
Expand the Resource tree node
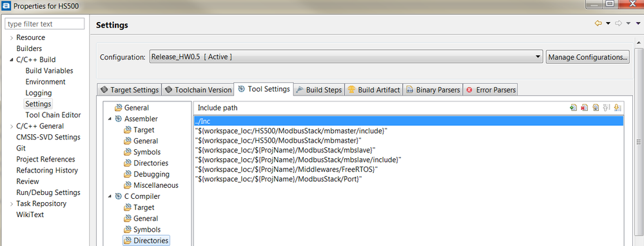click(11, 37)
